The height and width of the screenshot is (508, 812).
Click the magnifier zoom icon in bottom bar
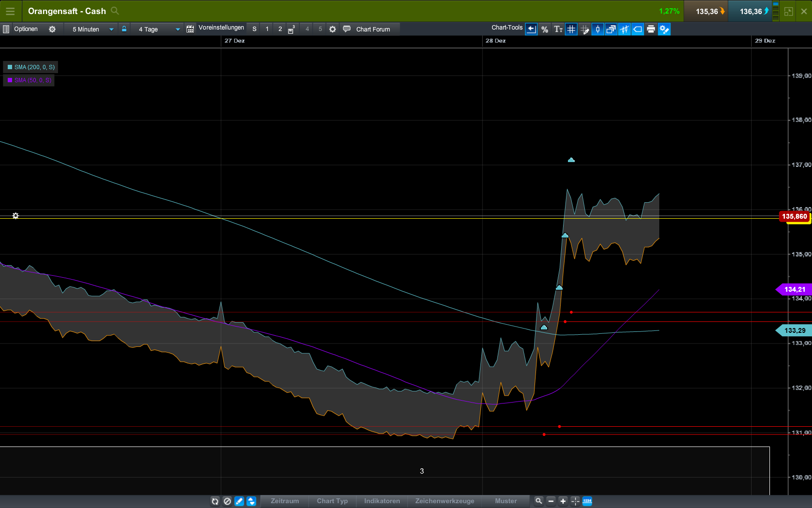point(538,501)
